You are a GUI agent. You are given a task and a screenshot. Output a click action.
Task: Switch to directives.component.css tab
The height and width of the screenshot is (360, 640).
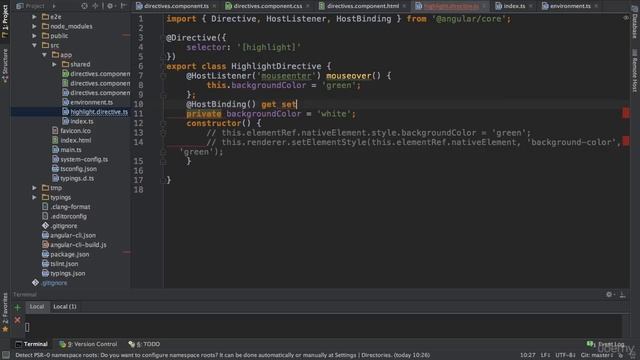click(267, 6)
